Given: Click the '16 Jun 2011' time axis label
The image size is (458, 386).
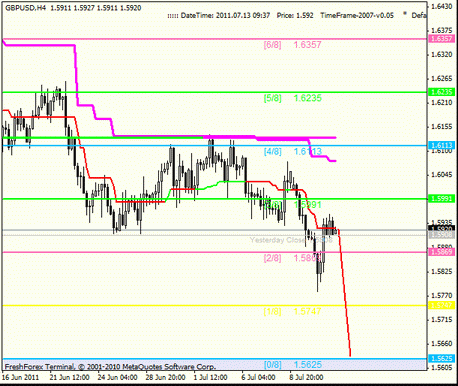Looking at the screenshot, I should (x=21, y=378).
